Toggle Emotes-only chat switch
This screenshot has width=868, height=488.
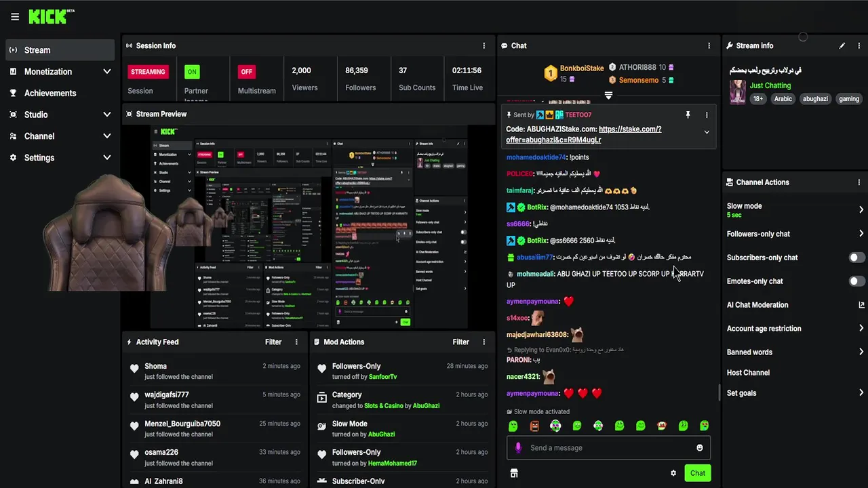[857, 281]
